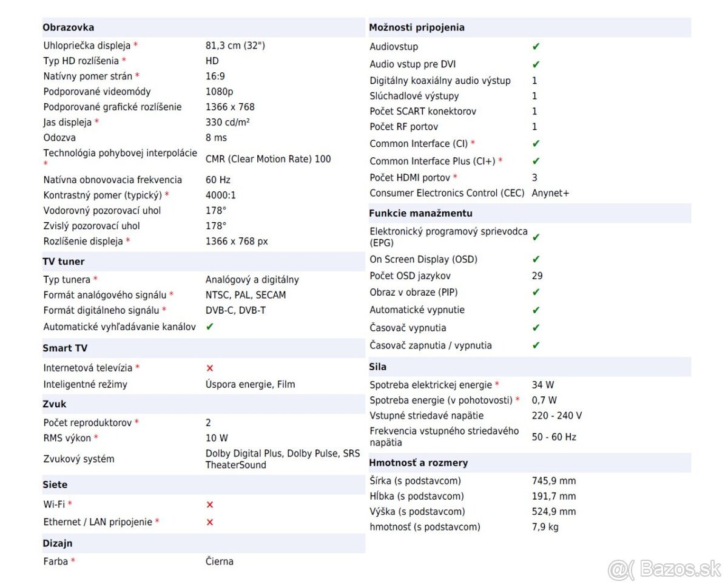728x587 pixels.
Task: Click the green checkmark next to Audiovstup
Action: (x=536, y=46)
